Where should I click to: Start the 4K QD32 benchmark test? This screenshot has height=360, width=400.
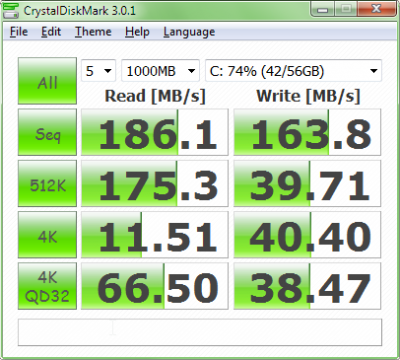47,286
